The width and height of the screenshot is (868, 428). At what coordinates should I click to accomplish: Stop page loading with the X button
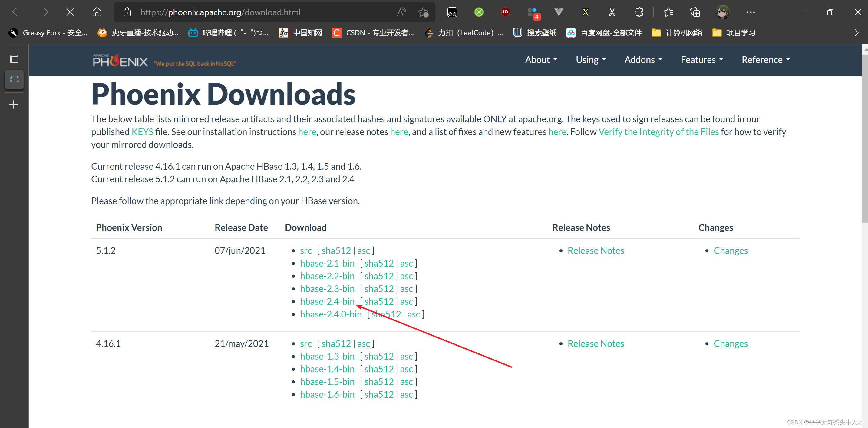tap(70, 12)
